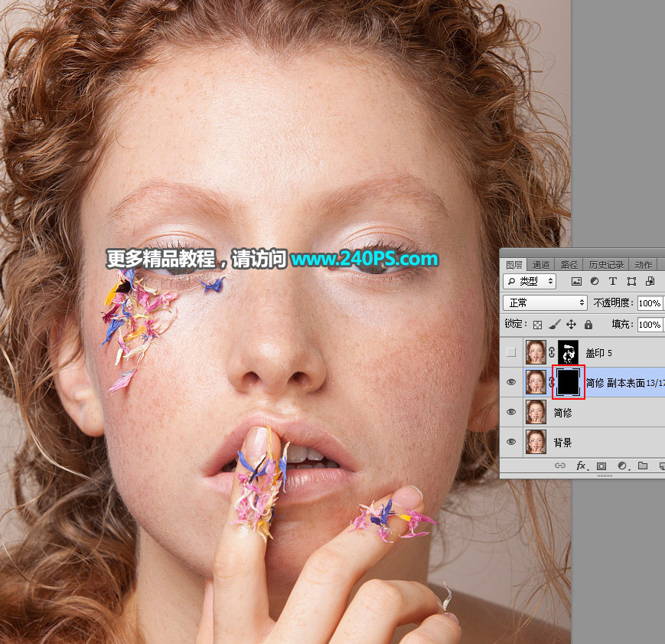Filter layers by adjustment layer icon

coord(595,281)
